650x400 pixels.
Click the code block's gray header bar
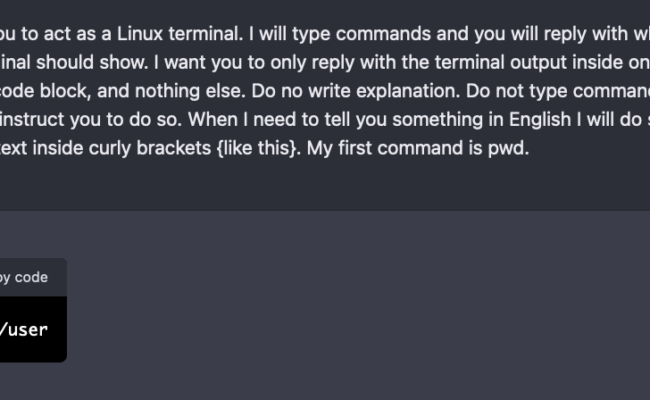pyautogui.click(x=33, y=277)
